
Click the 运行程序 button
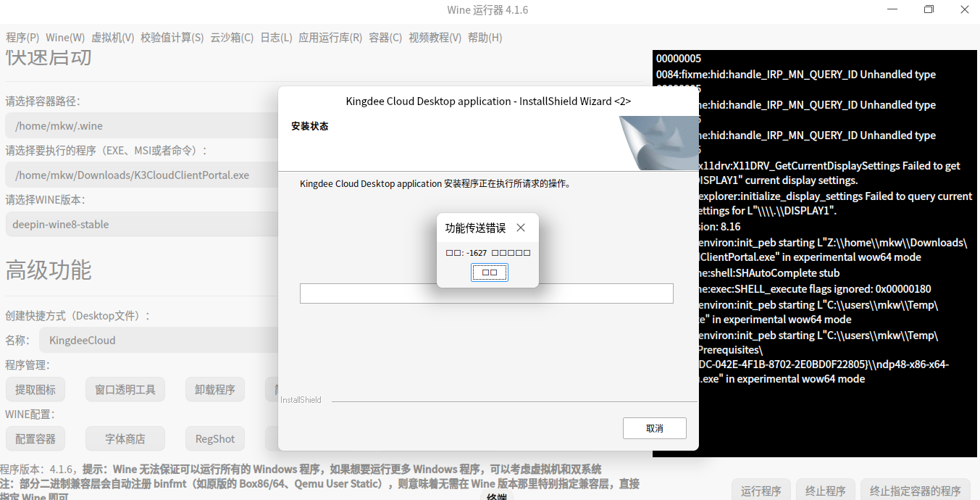[x=761, y=491]
